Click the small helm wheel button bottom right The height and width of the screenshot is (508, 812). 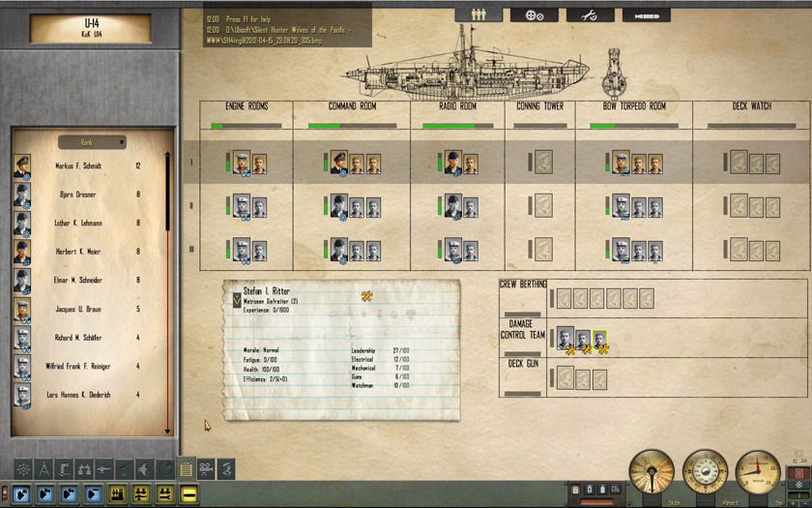(798, 485)
